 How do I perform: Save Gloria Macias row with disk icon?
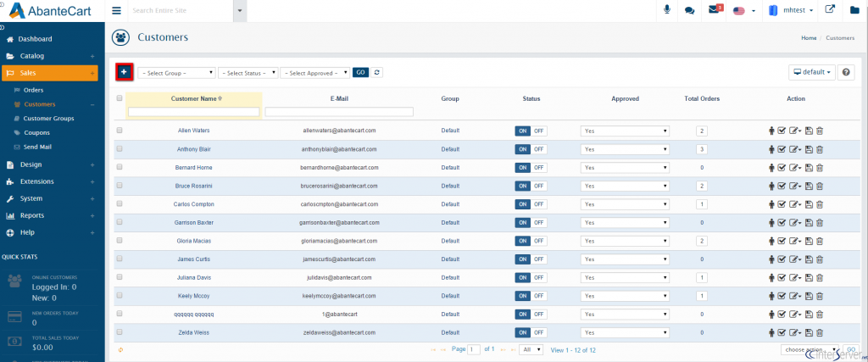tap(809, 241)
